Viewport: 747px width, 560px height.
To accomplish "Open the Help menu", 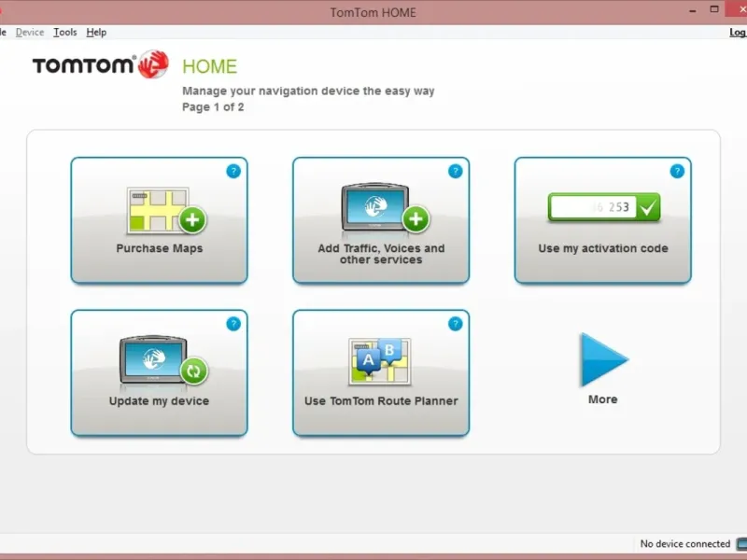I will click(x=96, y=32).
